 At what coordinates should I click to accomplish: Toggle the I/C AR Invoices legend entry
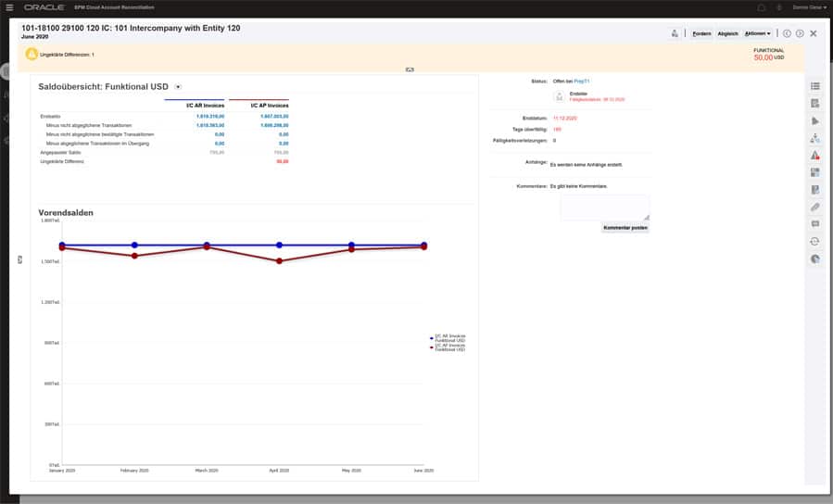pos(448,338)
